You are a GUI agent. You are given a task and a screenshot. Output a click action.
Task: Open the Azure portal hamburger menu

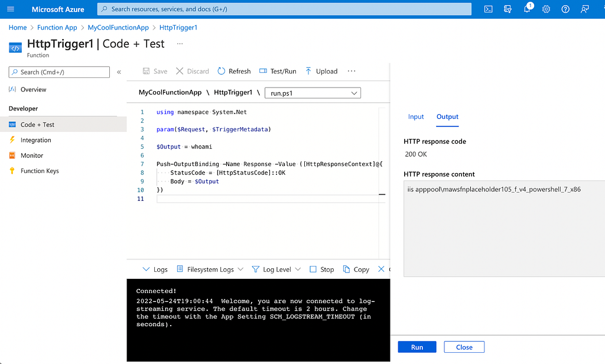click(11, 9)
